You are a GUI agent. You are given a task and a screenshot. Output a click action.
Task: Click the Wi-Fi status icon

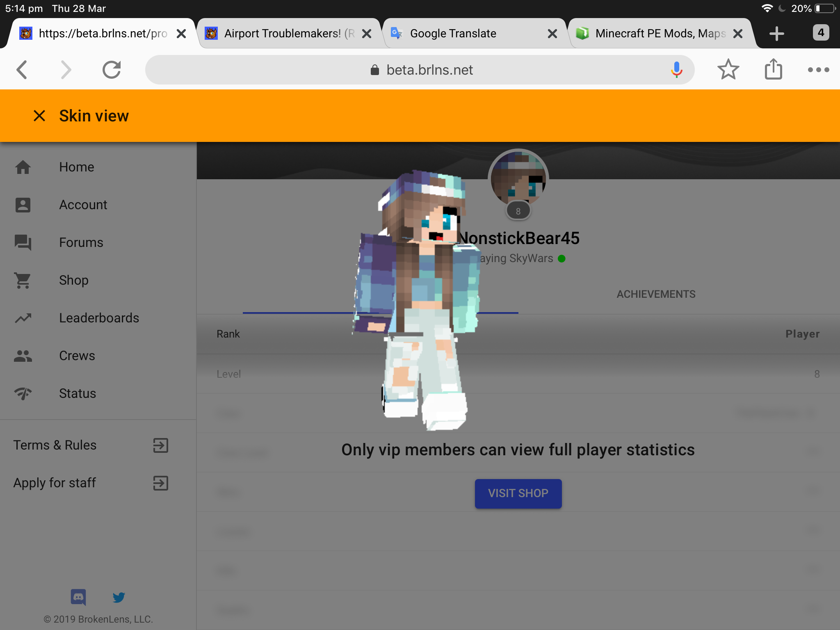767,8
